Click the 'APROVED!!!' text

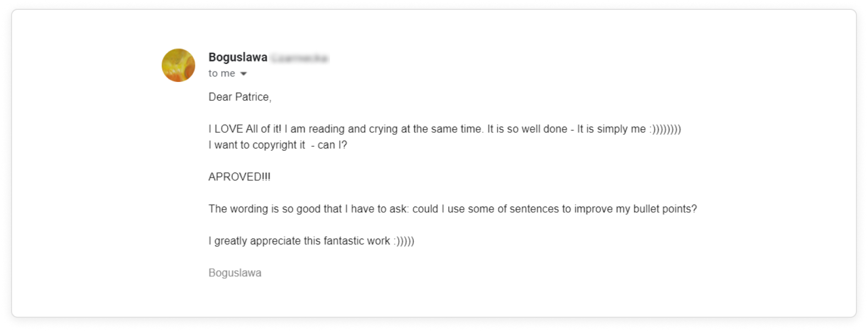tap(239, 176)
